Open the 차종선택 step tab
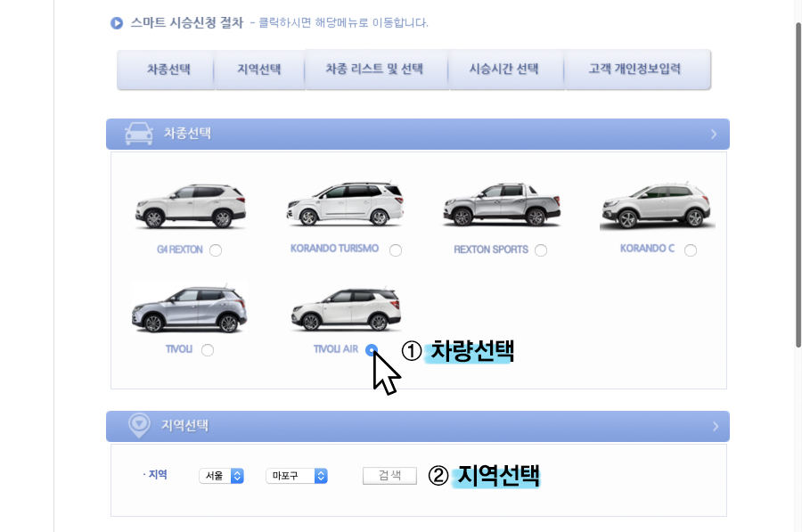Viewport: 802px width, 532px height. tap(166, 70)
